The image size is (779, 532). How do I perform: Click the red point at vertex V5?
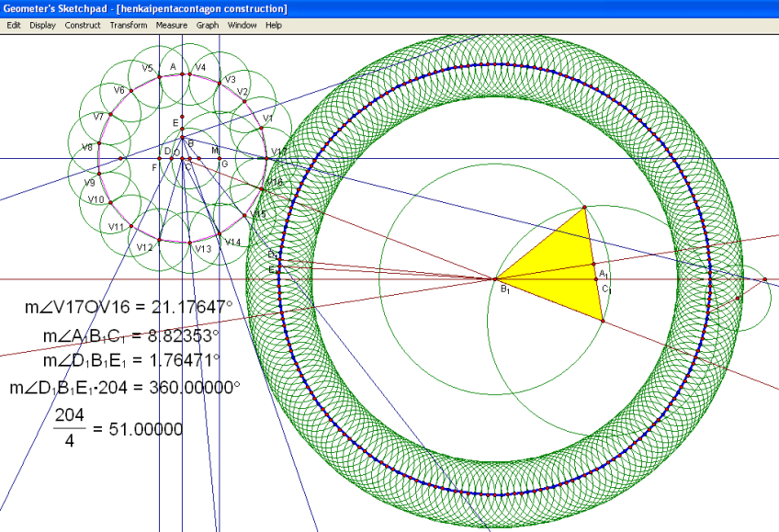[159, 77]
